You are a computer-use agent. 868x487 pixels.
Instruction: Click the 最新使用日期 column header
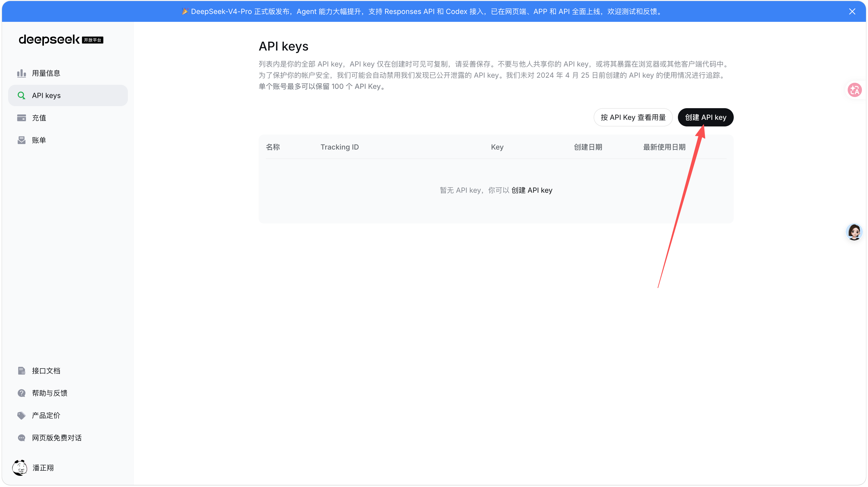pyautogui.click(x=664, y=147)
